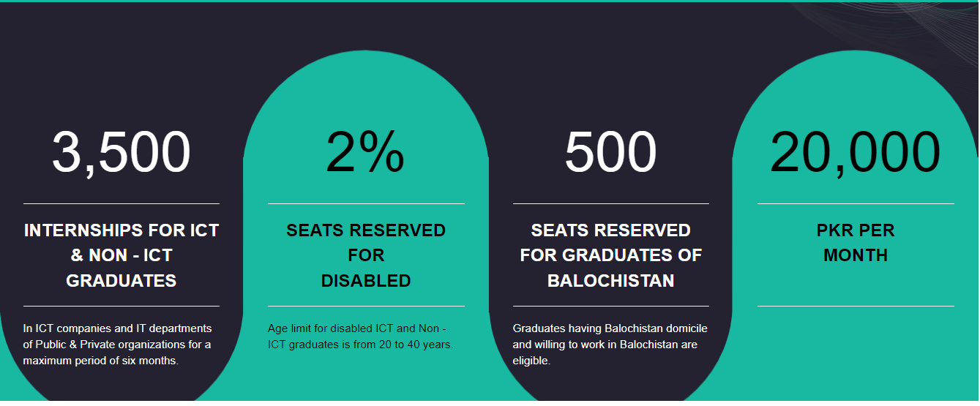Select the Internships for ICT & Non-ICT Graduates heading
This screenshot has width=980, height=406.
pyautogui.click(x=121, y=255)
